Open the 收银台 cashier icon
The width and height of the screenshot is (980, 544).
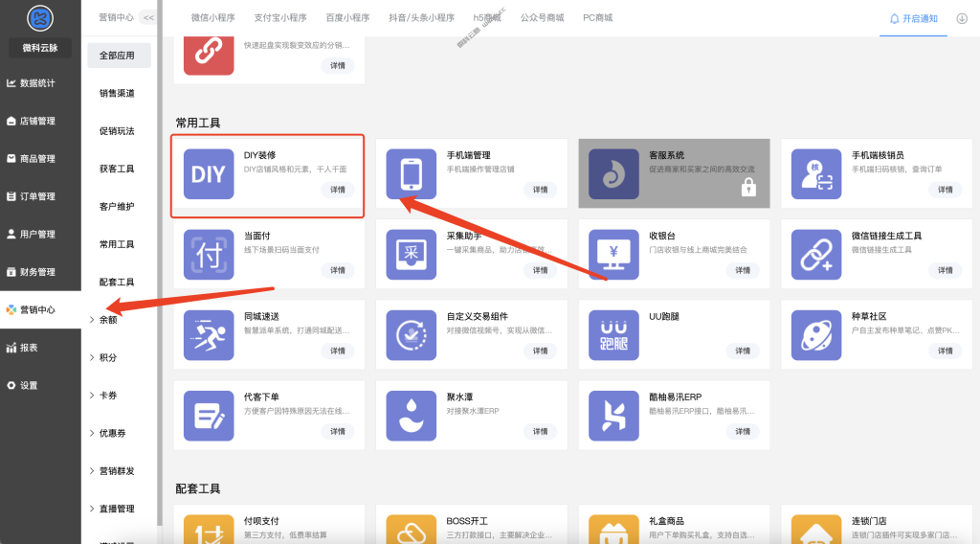[x=613, y=255]
